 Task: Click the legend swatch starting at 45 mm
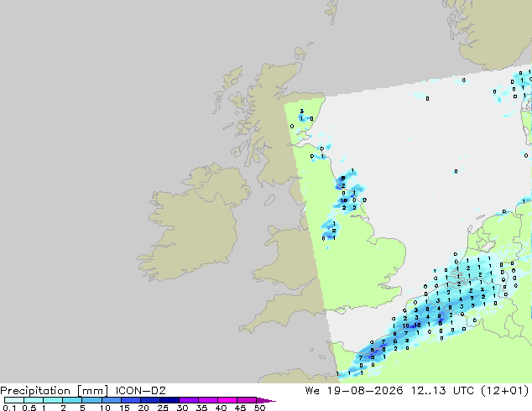click(247, 400)
